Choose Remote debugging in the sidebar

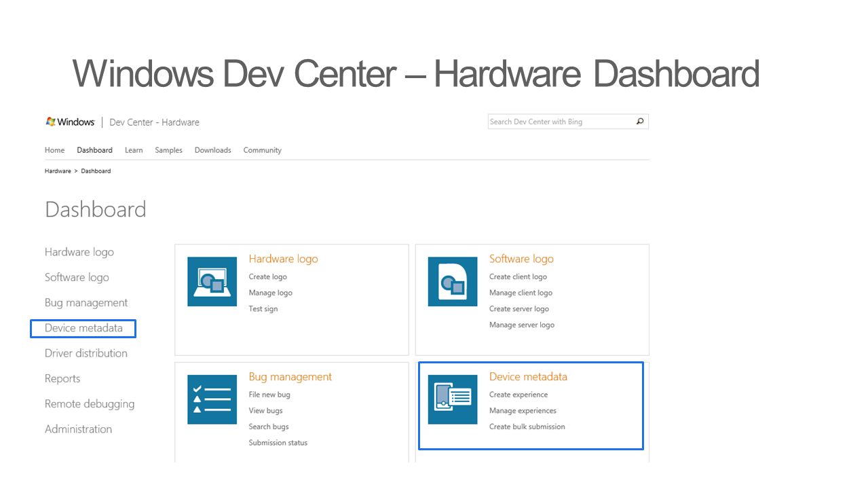click(x=90, y=404)
